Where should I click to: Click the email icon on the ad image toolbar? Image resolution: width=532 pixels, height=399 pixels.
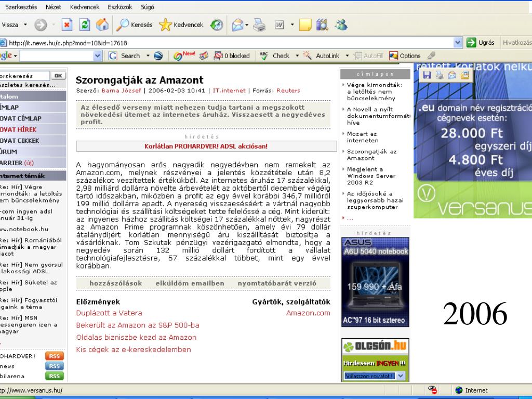click(452, 75)
